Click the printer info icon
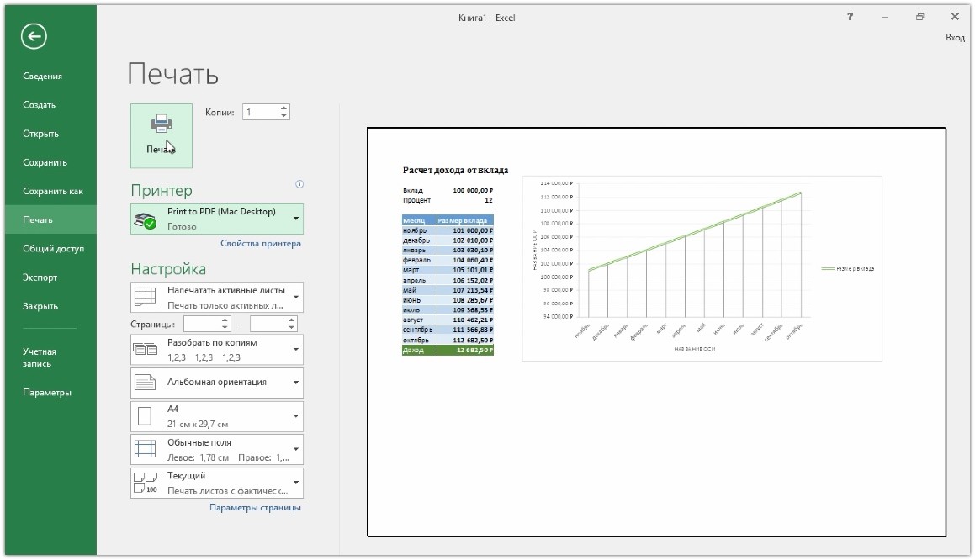 [x=299, y=184]
